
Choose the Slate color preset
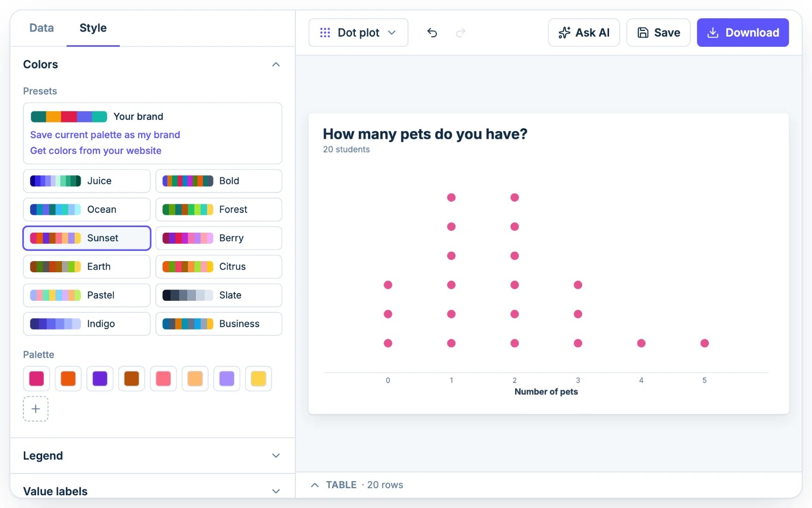pos(219,295)
